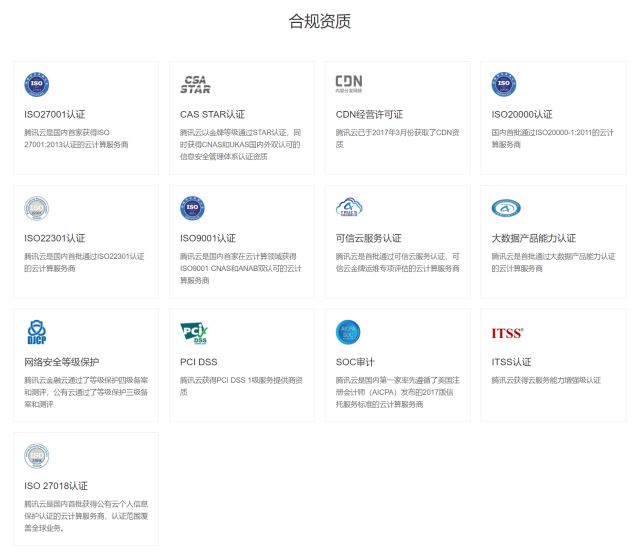This screenshot has width=640, height=558.
Task: Click the 2017年3月 CDN资质 description text
Action: 398,138
